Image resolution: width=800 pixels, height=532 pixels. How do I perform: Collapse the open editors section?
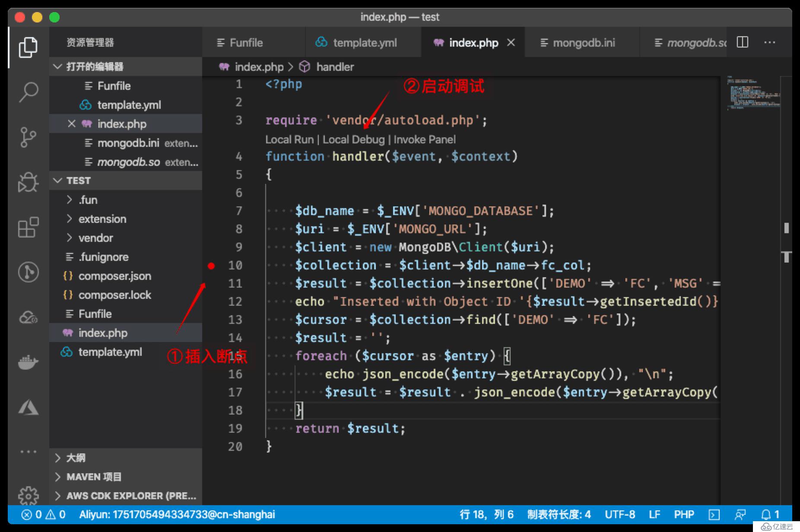point(125,66)
